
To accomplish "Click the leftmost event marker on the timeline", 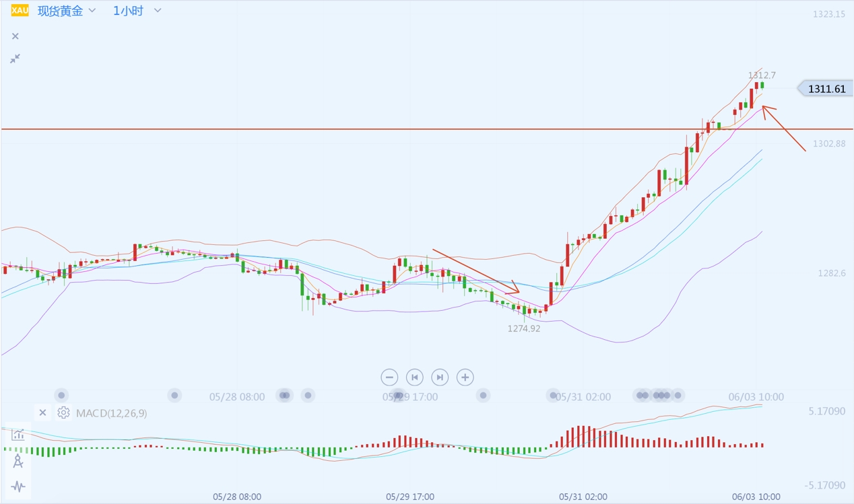I will click(61, 395).
